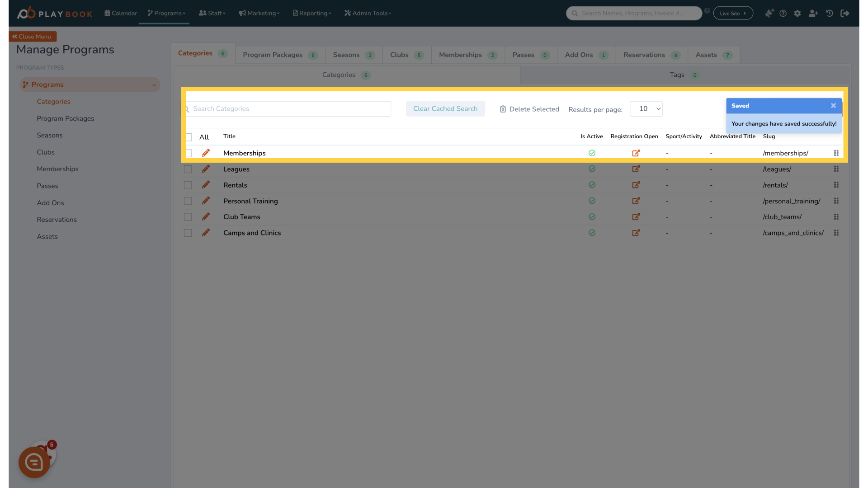Click Clear Cached Search button
This screenshot has width=868, height=488.
point(445,108)
